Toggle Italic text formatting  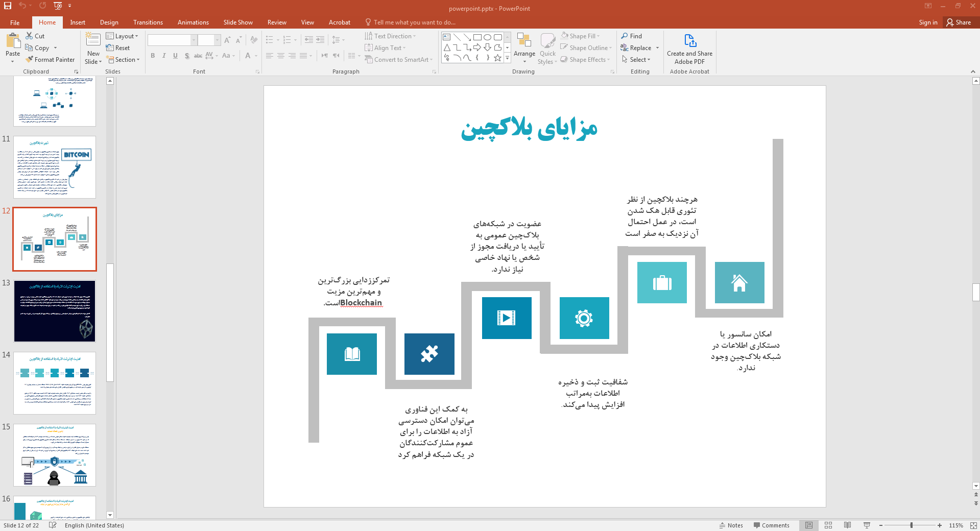coord(164,56)
